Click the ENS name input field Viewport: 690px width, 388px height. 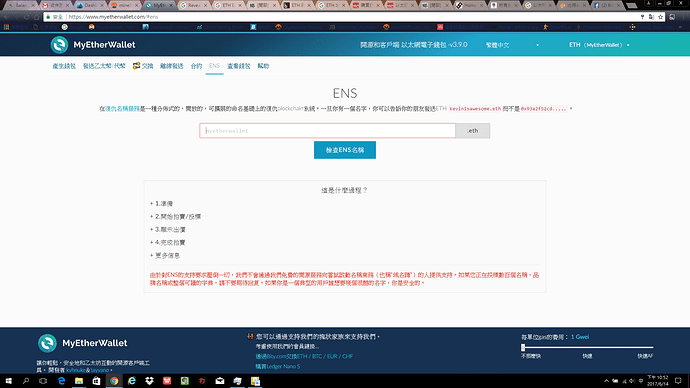coord(327,131)
